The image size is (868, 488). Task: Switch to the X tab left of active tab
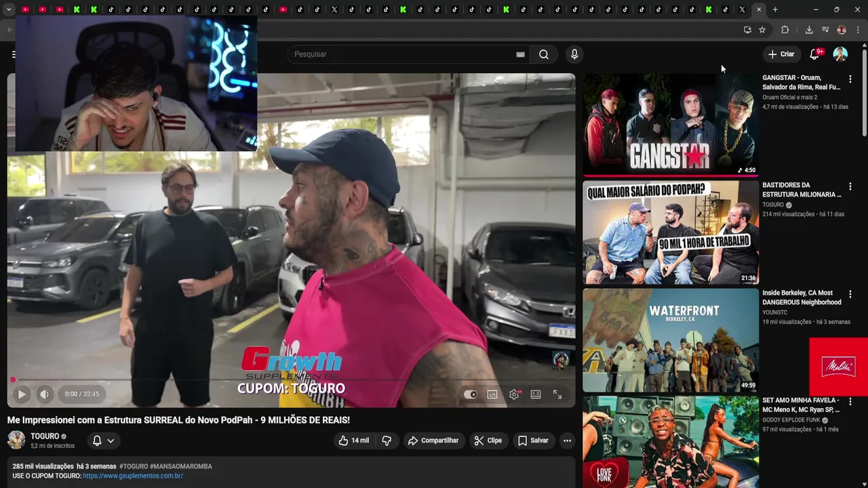pyautogui.click(x=742, y=9)
